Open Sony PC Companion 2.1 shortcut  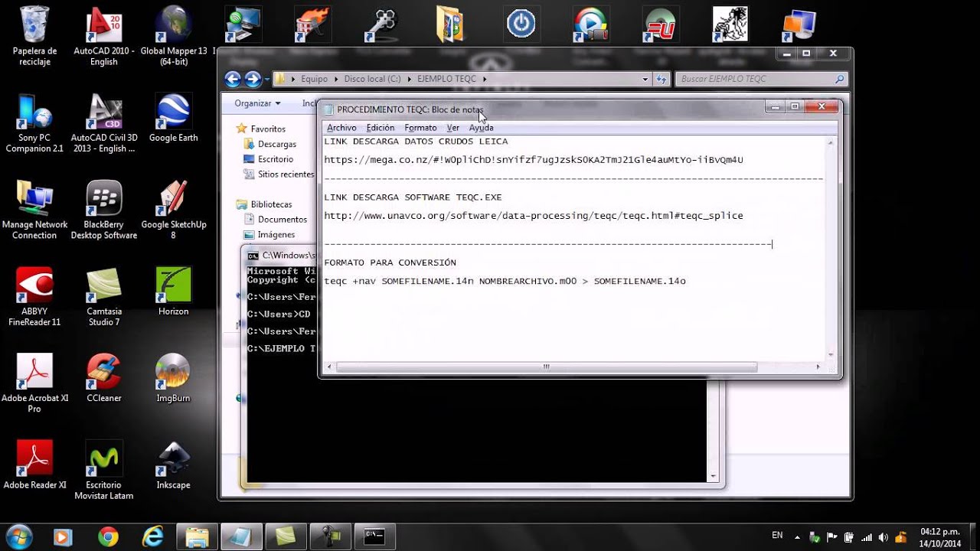coord(34,122)
